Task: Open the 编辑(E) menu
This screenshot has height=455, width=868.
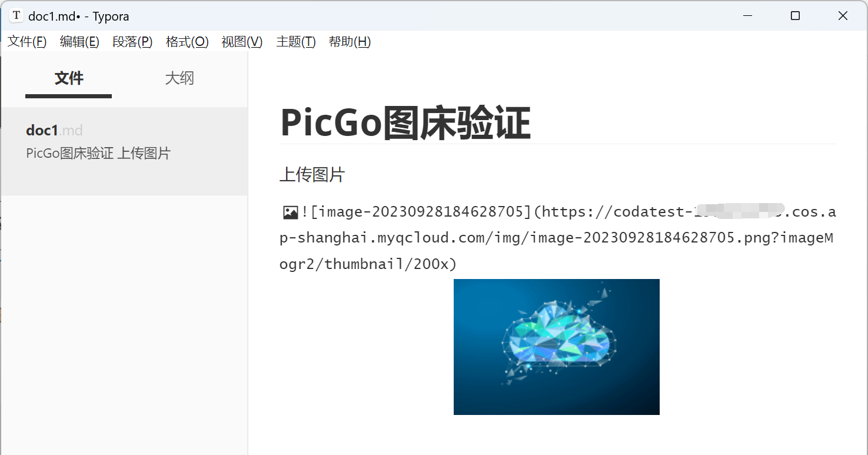Action: tap(79, 42)
